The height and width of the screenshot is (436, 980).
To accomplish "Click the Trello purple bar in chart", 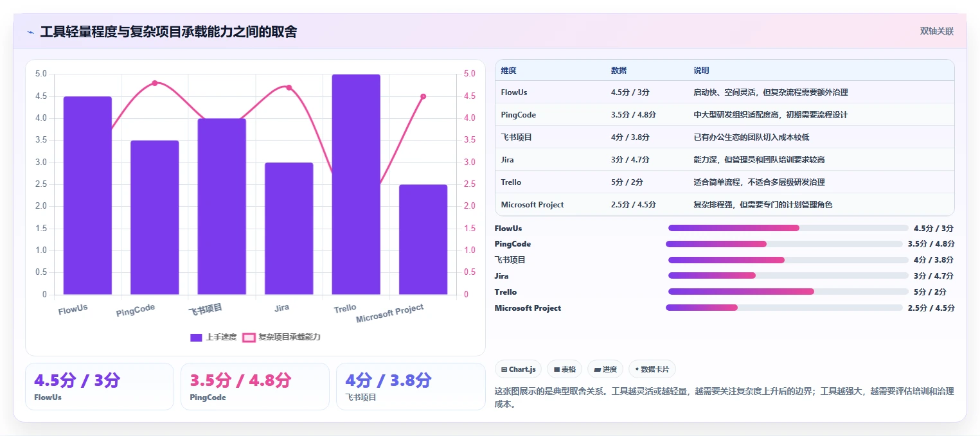I will click(x=356, y=185).
